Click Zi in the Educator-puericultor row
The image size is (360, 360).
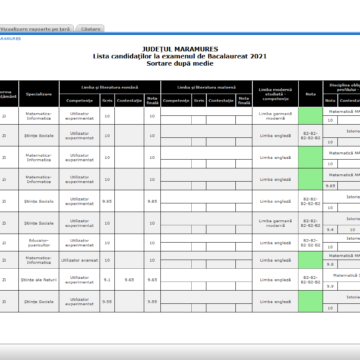click(x=4, y=243)
